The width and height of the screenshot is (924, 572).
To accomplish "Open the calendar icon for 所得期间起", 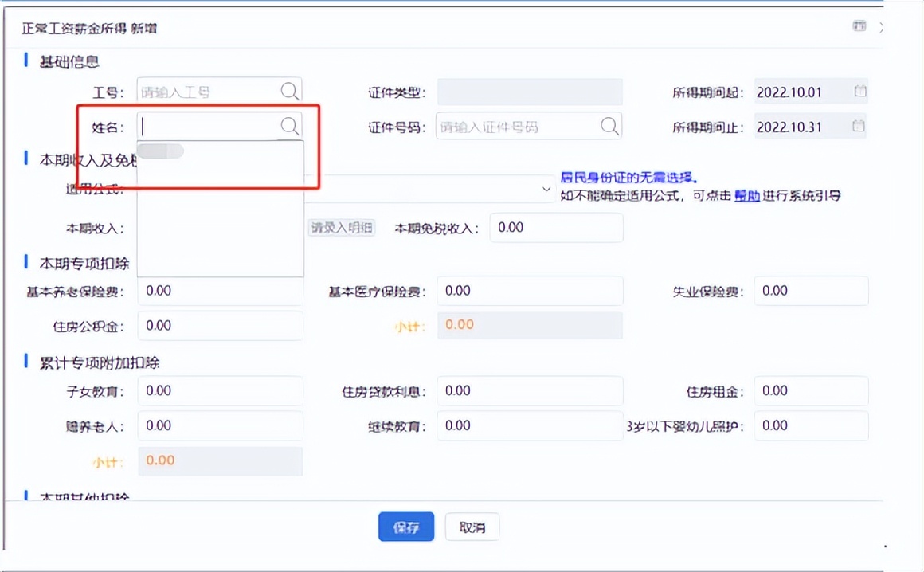I will coord(860,91).
